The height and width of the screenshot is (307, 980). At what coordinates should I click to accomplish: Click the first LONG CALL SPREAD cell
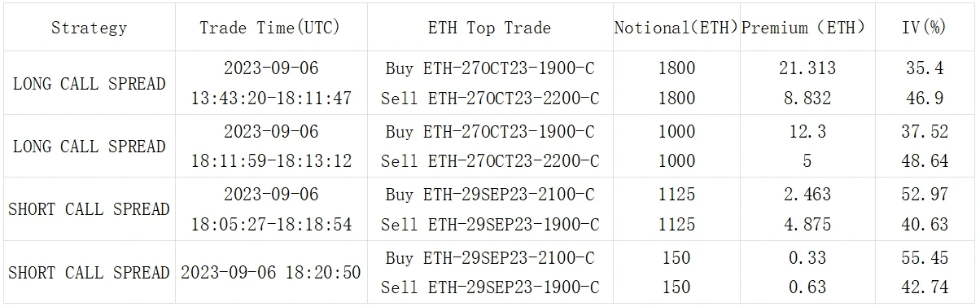point(89,83)
